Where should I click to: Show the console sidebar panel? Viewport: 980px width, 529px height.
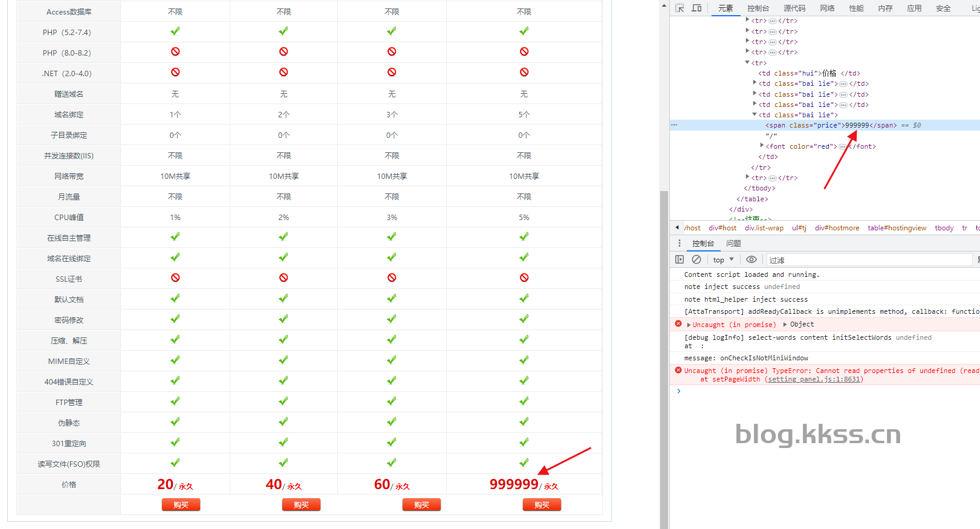pyautogui.click(x=680, y=259)
